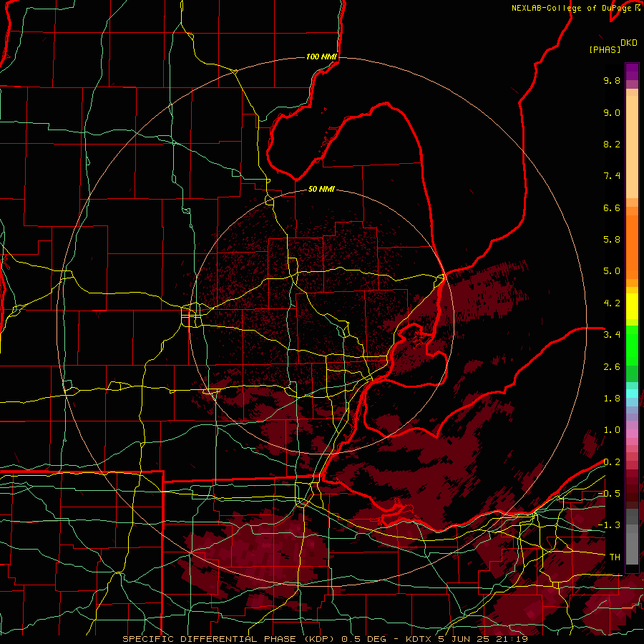Click the SPECIFIC DIFFERENTIAL PHASE title text
This screenshot has height=644, width=644.
point(209,639)
